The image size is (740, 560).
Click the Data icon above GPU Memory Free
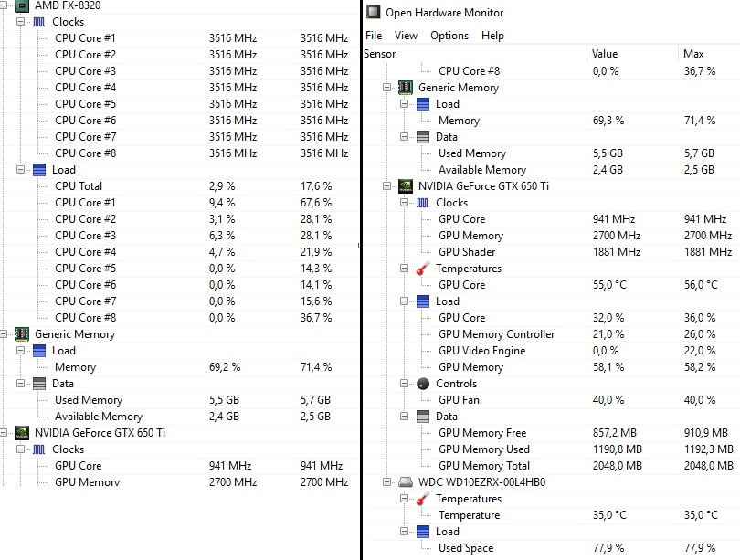(x=423, y=417)
